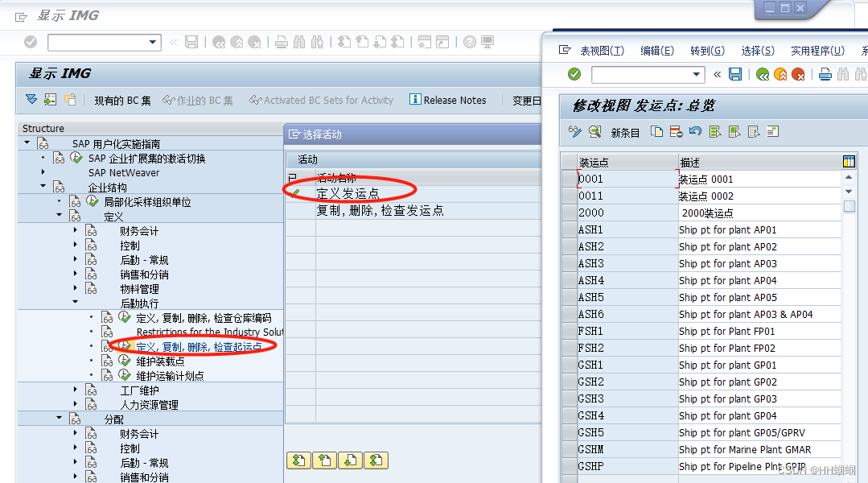868x483 pixels.
Task: Click the 新条目 button
Action: pos(625,132)
